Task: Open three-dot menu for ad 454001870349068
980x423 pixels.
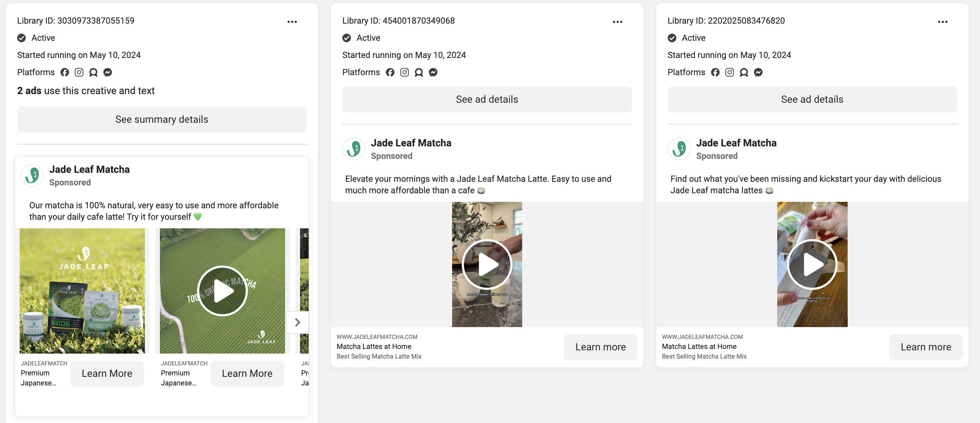Action: pyautogui.click(x=617, y=22)
